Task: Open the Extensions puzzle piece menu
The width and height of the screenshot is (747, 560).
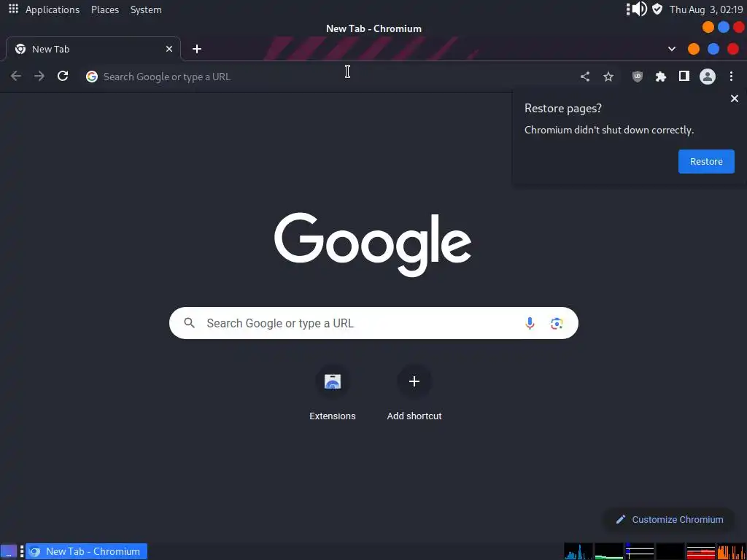Action: [661, 76]
